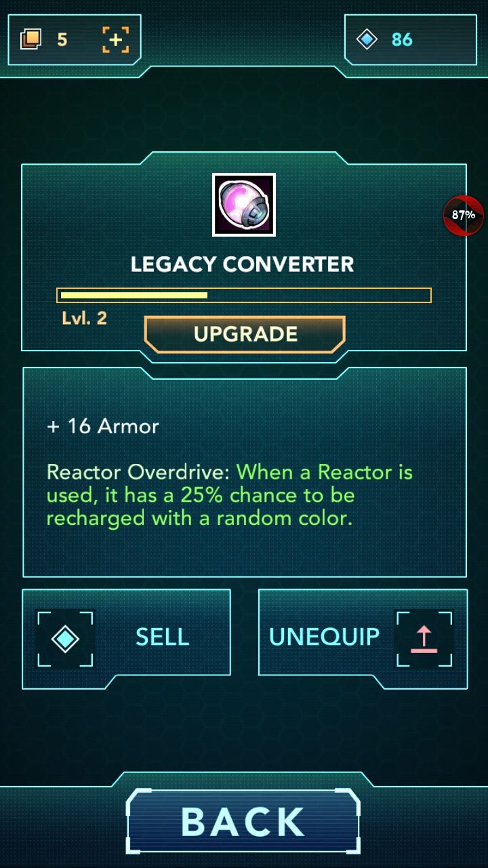
Task: Click the yellow level progress bar
Action: tap(244, 296)
